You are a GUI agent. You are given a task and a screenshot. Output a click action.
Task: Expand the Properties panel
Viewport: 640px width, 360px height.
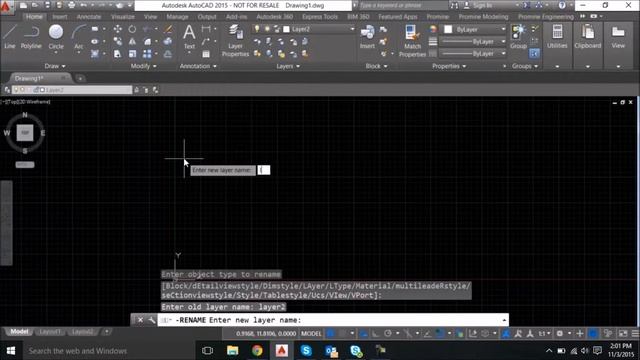pos(449,66)
